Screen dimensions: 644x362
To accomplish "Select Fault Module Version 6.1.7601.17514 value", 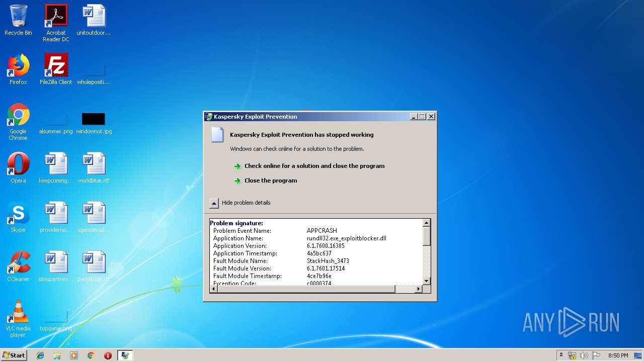I will pyautogui.click(x=326, y=268).
